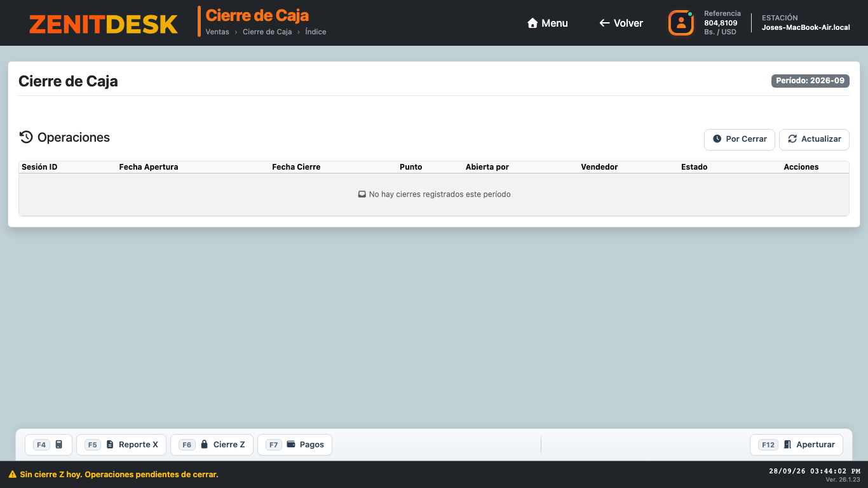Viewport: 868px width, 488px height.
Task: Click the station name Joses-MacBook-Air.local
Action: (806, 27)
